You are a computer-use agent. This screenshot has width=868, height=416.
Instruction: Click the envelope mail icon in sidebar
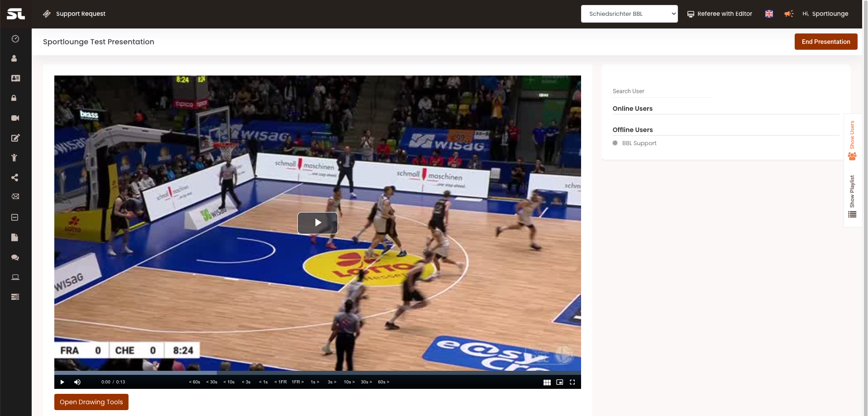point(15,197)
